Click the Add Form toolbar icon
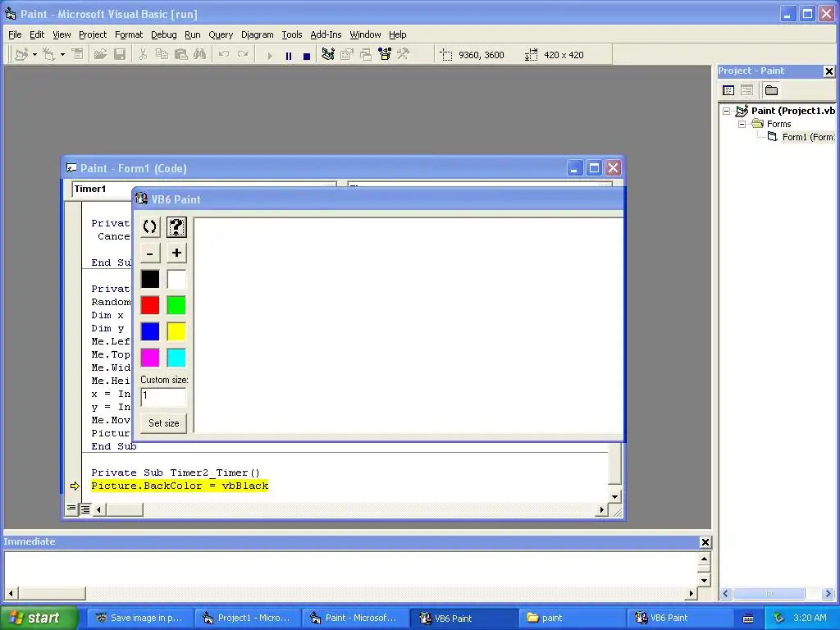The image size is (840, 630). tap(48, 55)
